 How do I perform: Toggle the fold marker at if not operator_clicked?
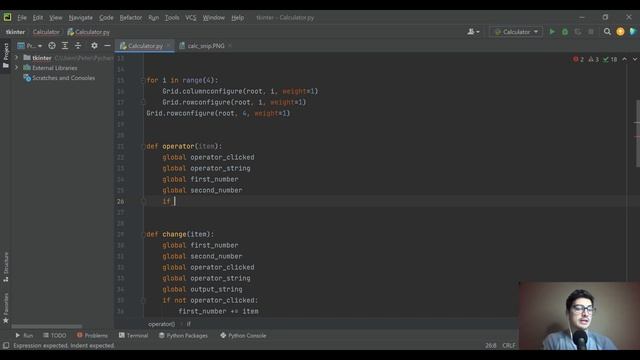click(x=143, y=300)
